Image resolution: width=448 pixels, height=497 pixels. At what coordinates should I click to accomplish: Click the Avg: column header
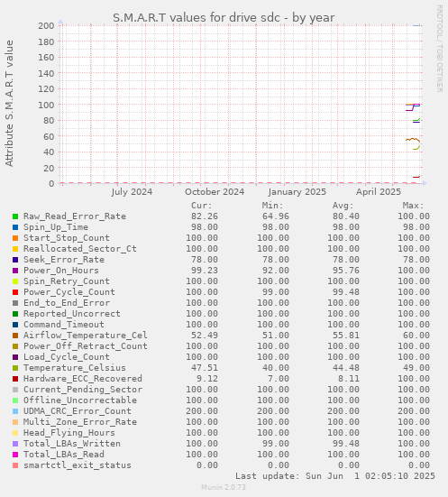[343, 206]
